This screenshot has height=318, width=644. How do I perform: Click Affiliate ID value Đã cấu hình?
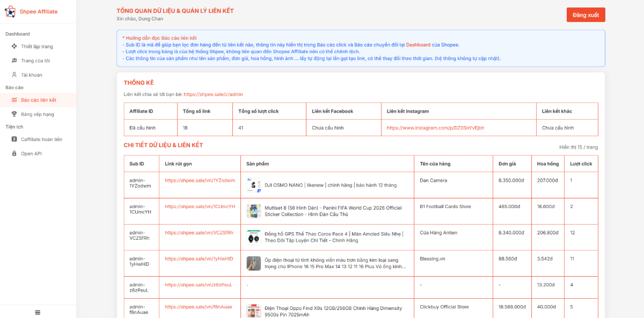[142, 128]
